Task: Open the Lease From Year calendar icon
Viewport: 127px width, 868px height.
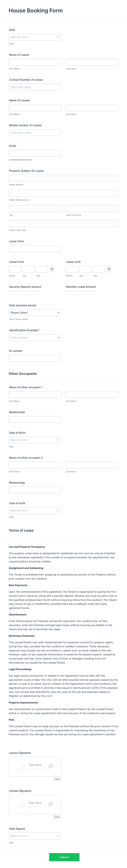Action: [52, 269]
